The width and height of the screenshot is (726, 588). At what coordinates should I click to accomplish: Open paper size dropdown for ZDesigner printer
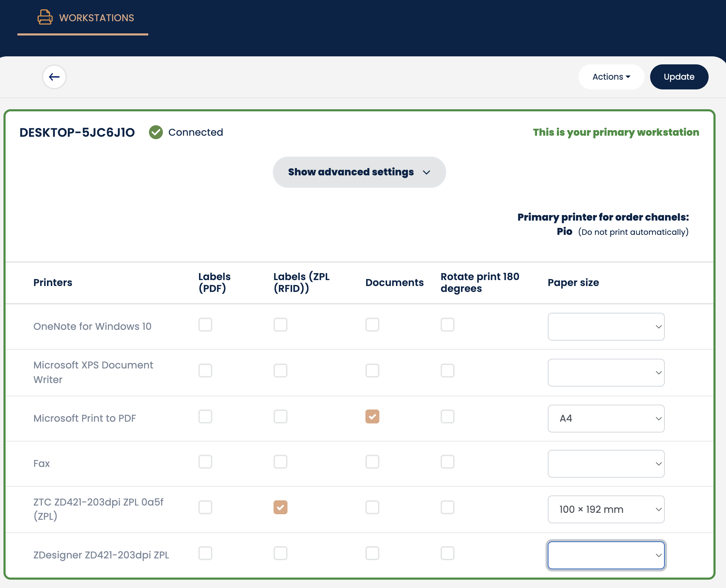(x=606, y=555)
